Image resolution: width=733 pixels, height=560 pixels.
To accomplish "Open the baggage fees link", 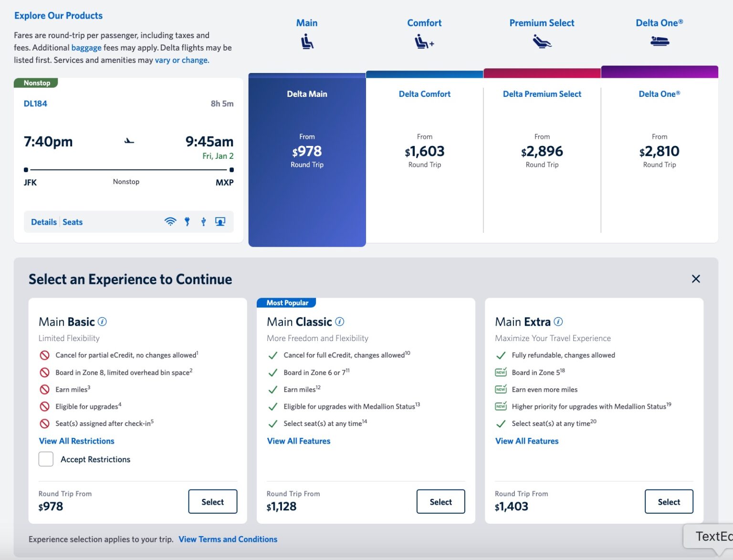I will 86,47.
